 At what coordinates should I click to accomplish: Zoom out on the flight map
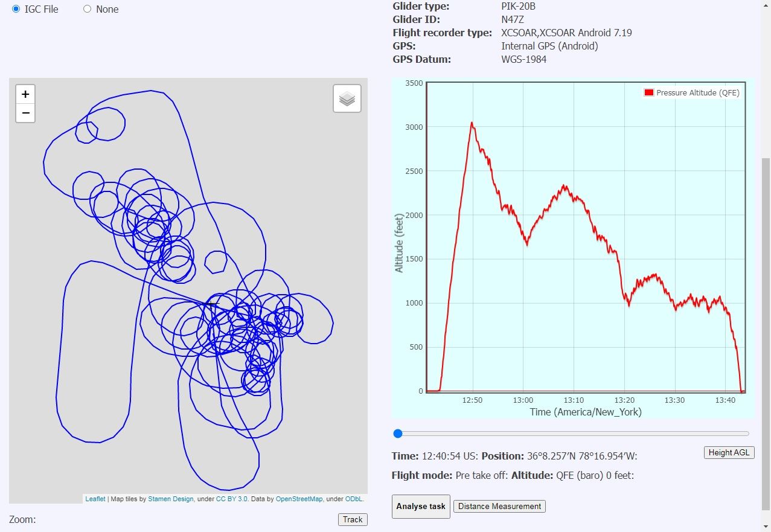(25, 113)
